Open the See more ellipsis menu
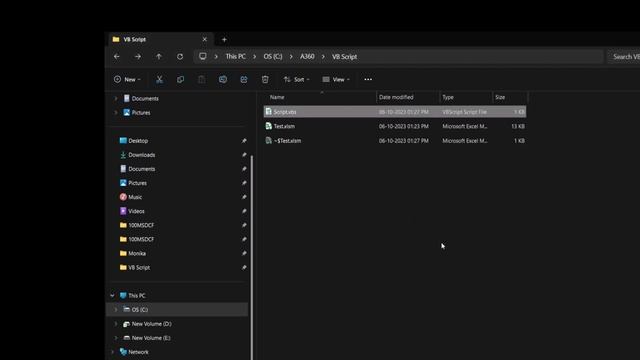Screen dimensions: 640x360 [x=368, y=80]
